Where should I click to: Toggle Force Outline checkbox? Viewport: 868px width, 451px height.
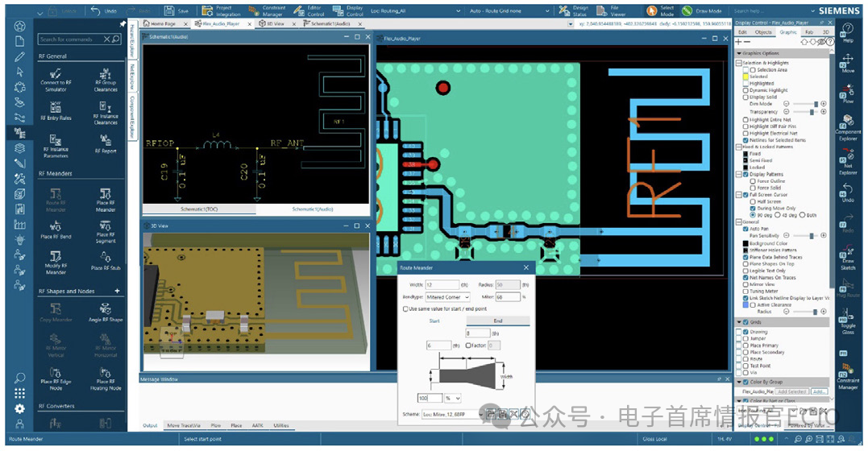click(753, 181)
